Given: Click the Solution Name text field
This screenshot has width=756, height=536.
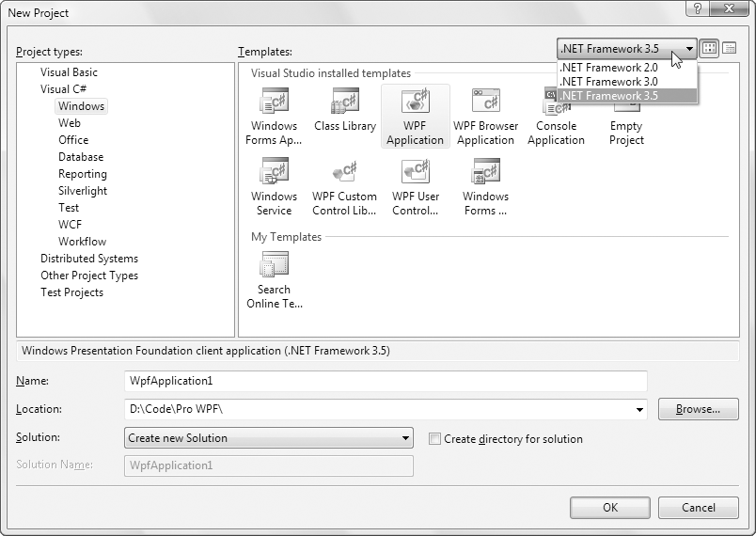Looking at the screenshot, I should (x=269, y=465).
